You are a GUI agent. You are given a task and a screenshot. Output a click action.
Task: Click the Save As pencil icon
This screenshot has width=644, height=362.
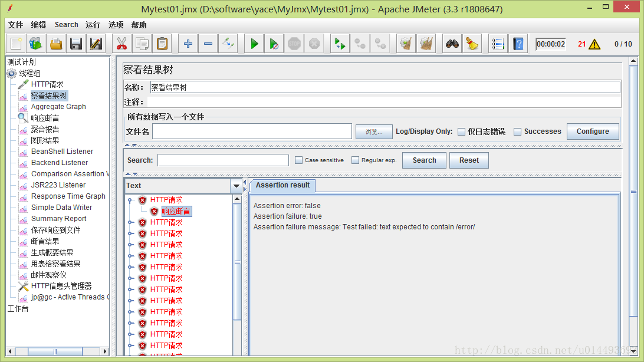[96, 44]
